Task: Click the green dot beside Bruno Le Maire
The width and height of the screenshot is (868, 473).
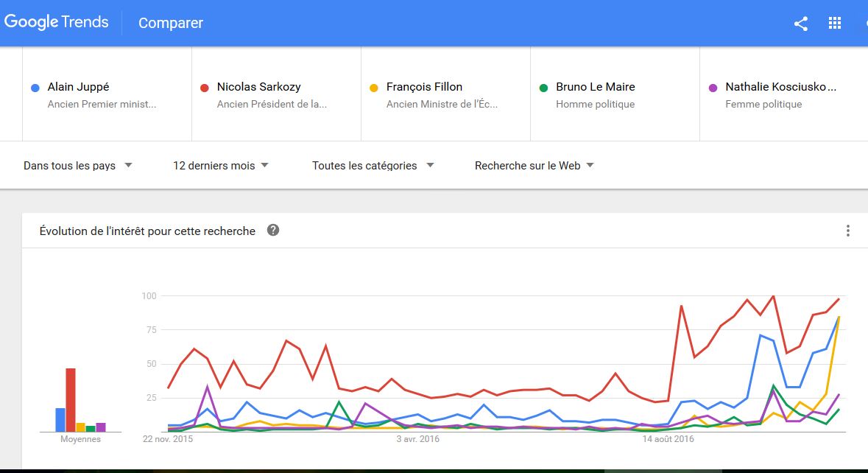Action: click(543, 88)
